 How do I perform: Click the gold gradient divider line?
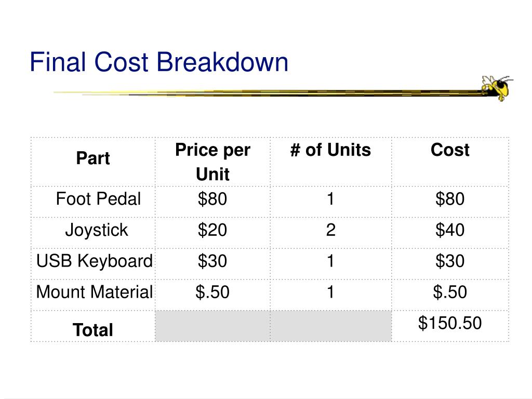pyautogui.click(x=268, y=92)
